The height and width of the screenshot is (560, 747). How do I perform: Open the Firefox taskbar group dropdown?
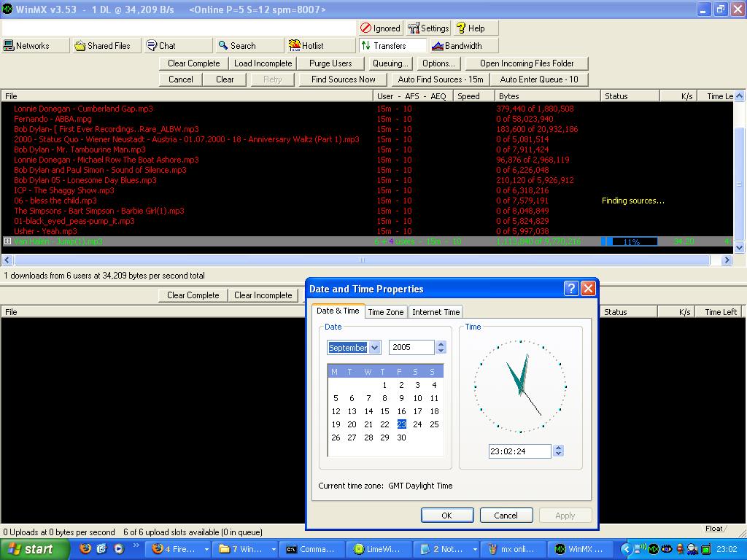coord(206,549)
